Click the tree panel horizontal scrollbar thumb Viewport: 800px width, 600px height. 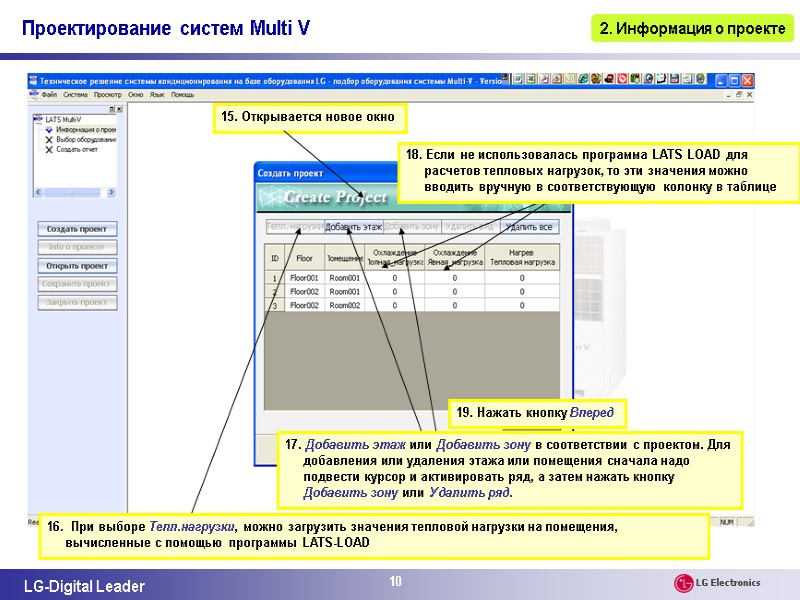click(72, 192)
